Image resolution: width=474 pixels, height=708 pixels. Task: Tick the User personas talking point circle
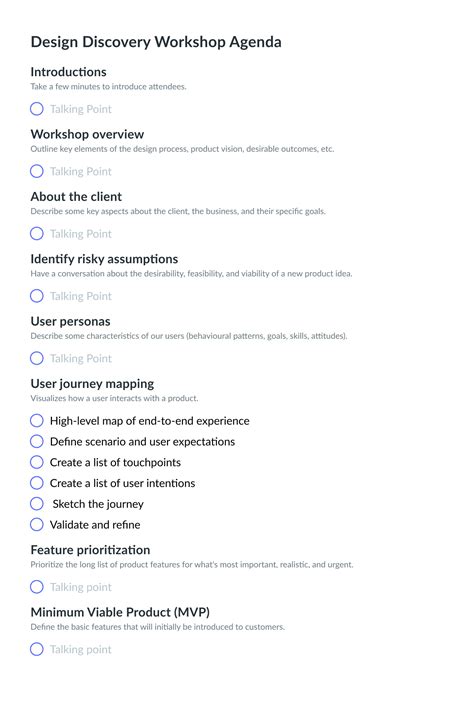coord(37,358)
